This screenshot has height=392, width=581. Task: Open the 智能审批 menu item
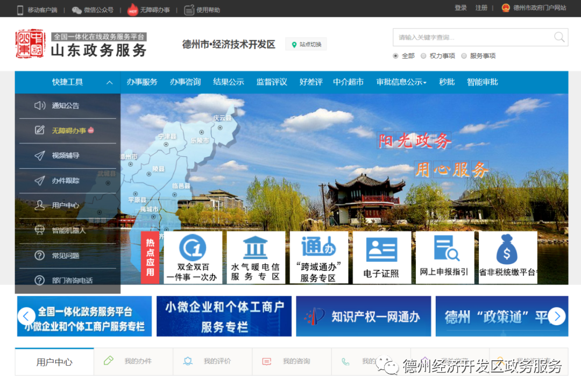[483, 82]
